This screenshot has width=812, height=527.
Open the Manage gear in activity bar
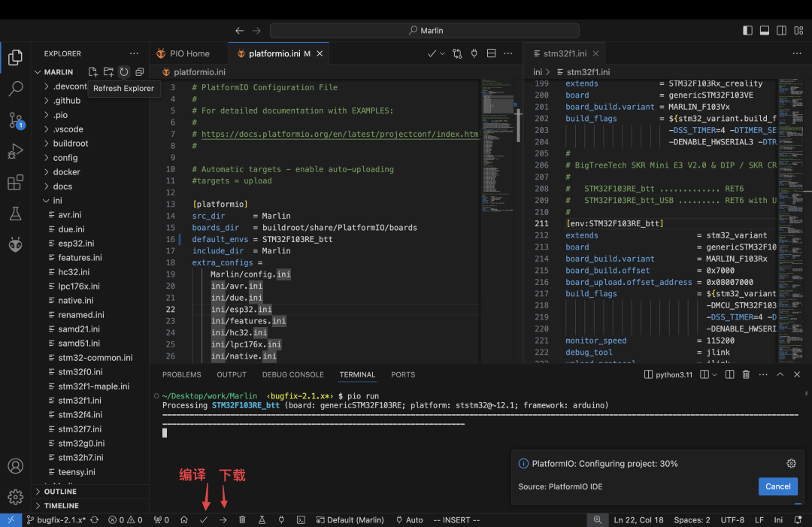15,497
